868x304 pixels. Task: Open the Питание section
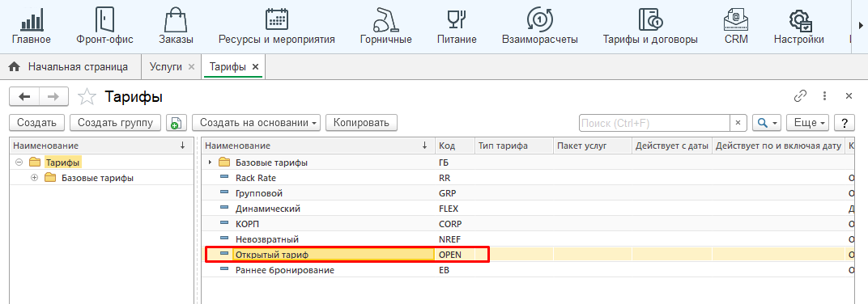coord(457,27)
